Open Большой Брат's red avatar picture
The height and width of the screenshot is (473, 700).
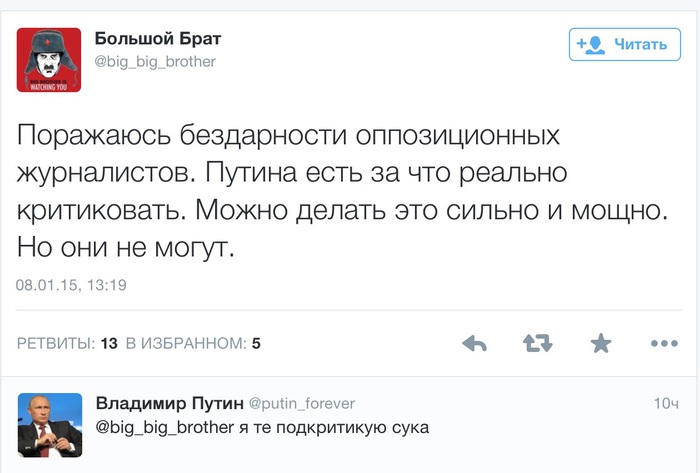[x=49, y=60]
